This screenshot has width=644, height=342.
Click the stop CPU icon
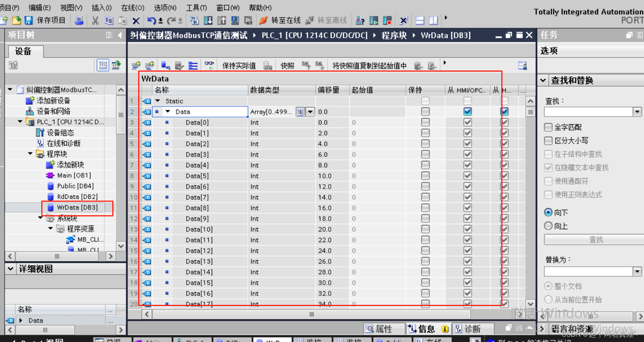(x=387, y=20)
